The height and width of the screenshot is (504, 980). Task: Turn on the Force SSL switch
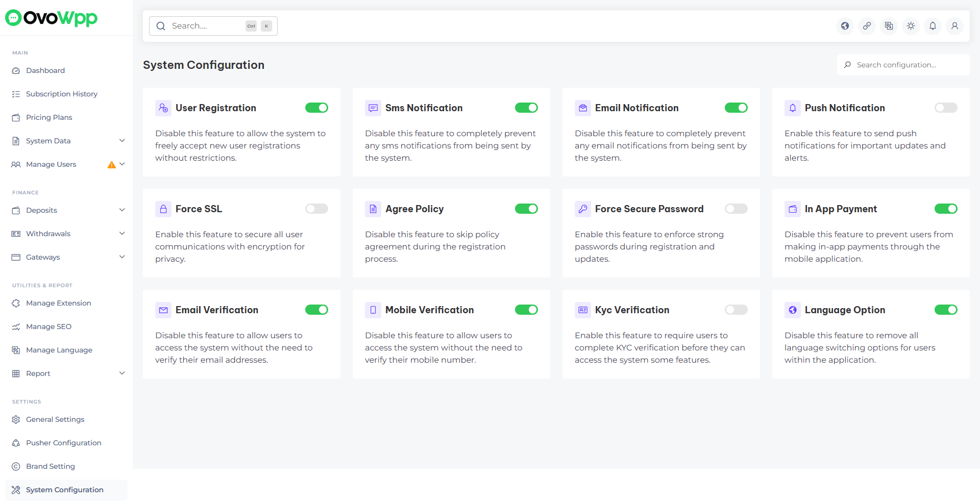click(x=316, y=209)
